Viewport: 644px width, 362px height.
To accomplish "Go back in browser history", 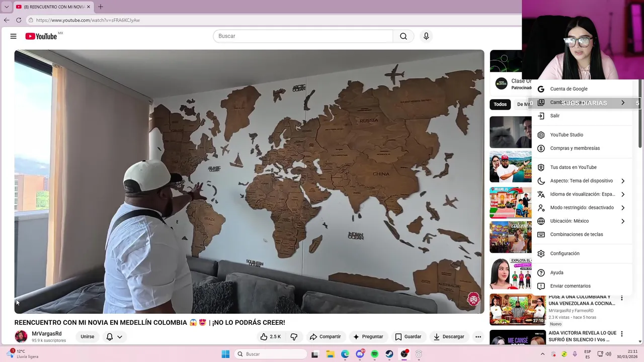I will tap(7, 20).
